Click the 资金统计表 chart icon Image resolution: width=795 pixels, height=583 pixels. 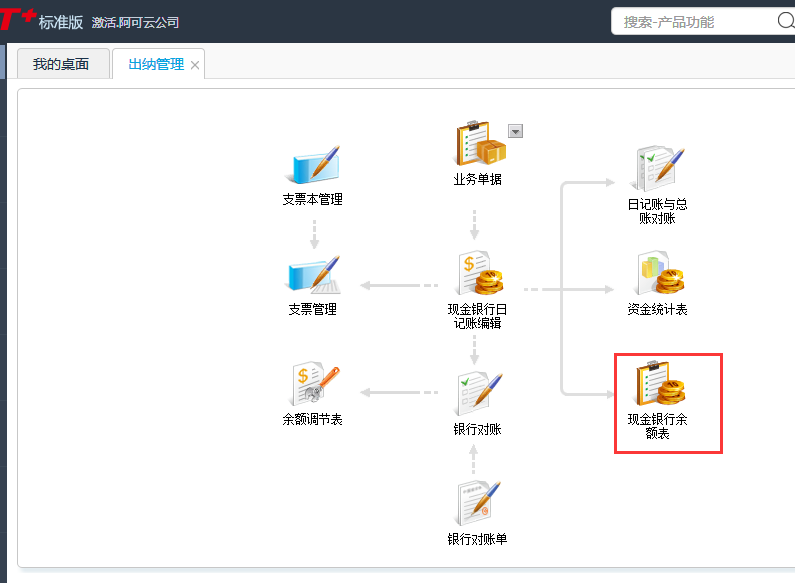point(659,274)
